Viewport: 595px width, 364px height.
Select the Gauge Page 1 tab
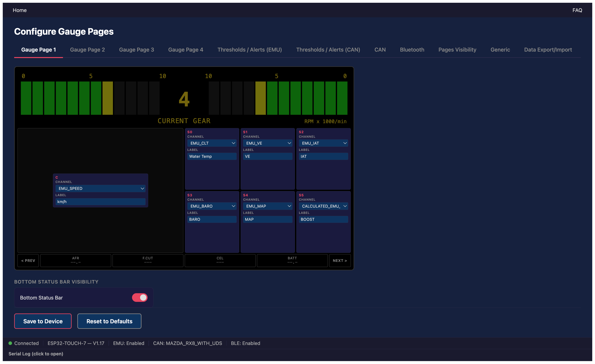click(x=39, y=50)
